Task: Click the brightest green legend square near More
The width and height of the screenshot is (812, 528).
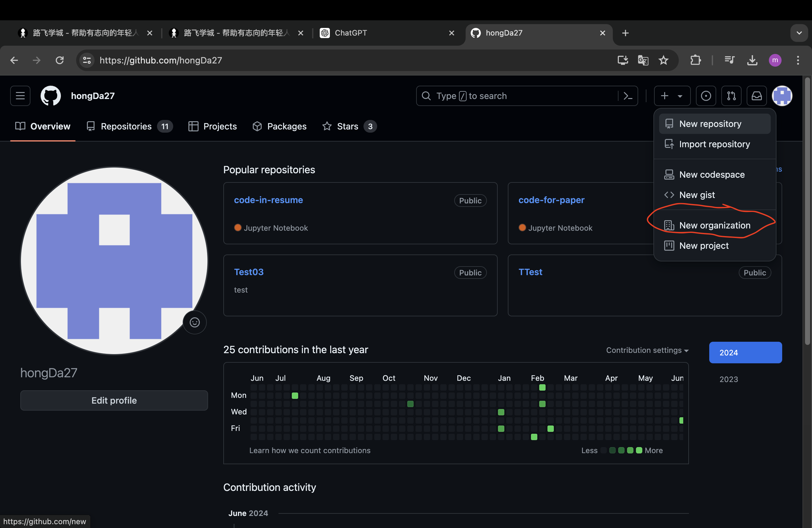Action: pyautogui.click(x=639, y=451)
